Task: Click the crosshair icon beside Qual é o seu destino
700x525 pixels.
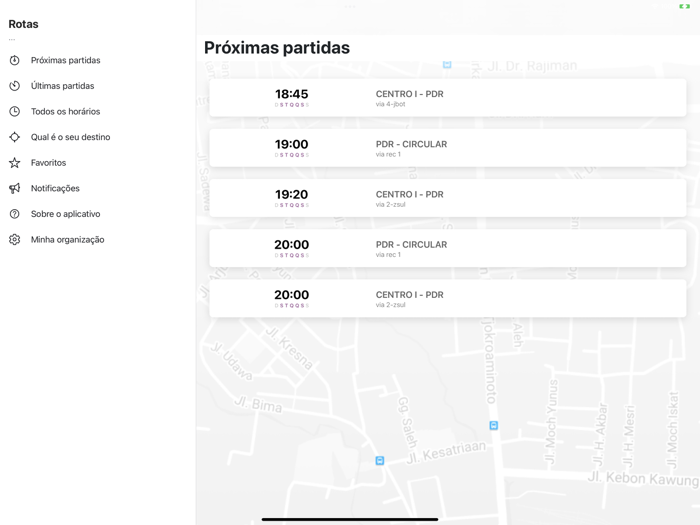Action: coord(15,137)
